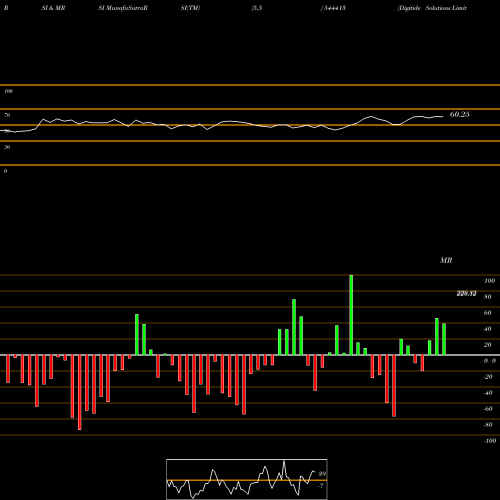Click the value 39 in mini chart

pos(322,474)
